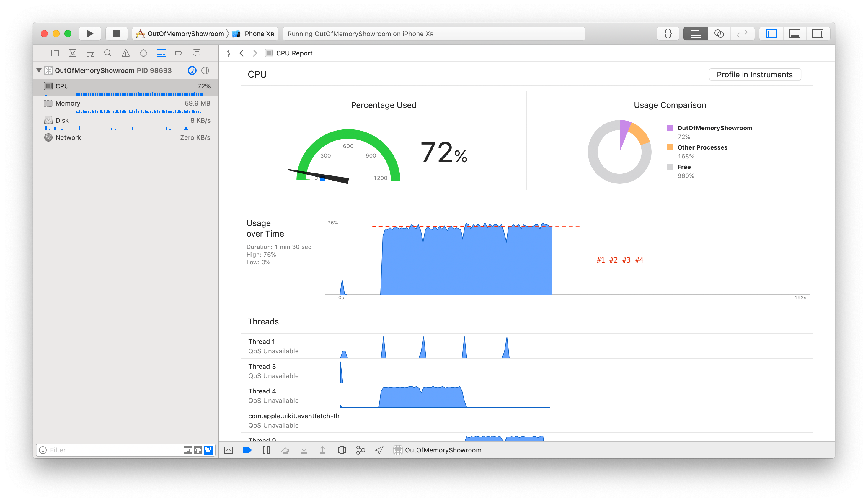
Task: Click the Step Over button
Action: pyautogui.click(x=285, y=450)
